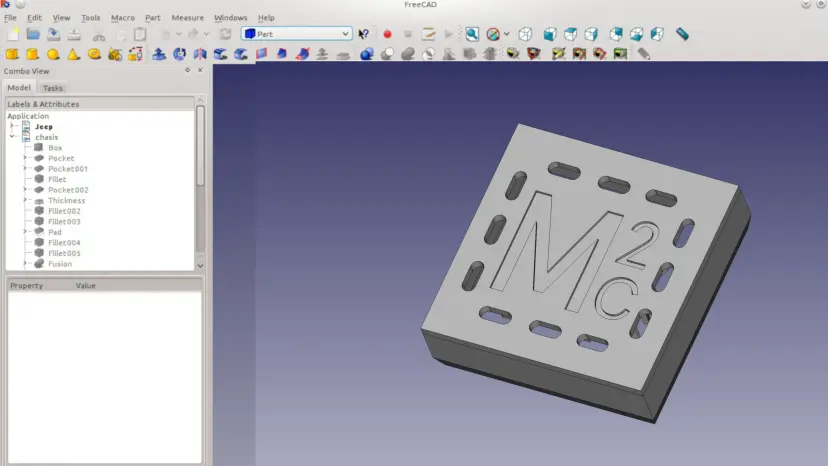Select the Ruled Surface tool
The width and height of the screenshot is (828, 466).
point(261,54)
